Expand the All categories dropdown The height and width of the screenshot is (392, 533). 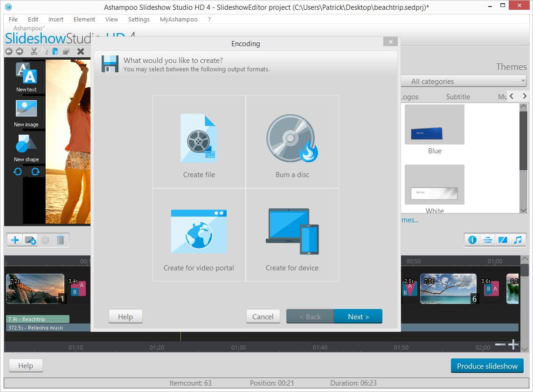[x=464, y=81]
